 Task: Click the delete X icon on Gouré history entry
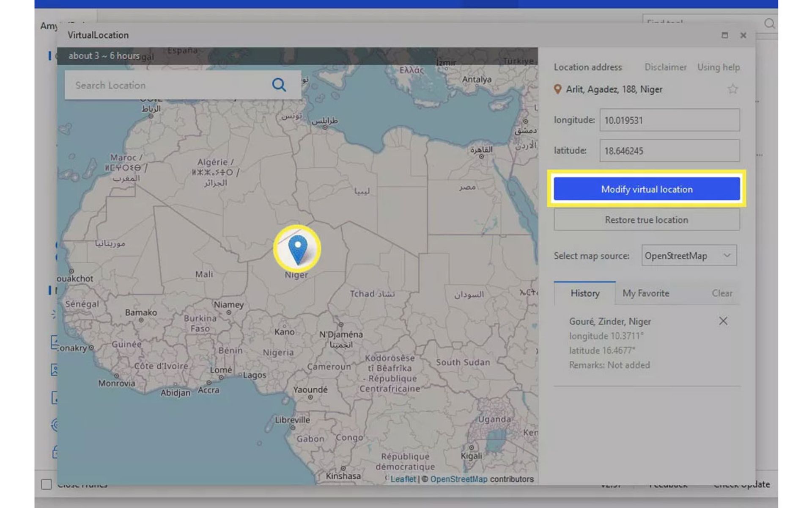[723, 321]
